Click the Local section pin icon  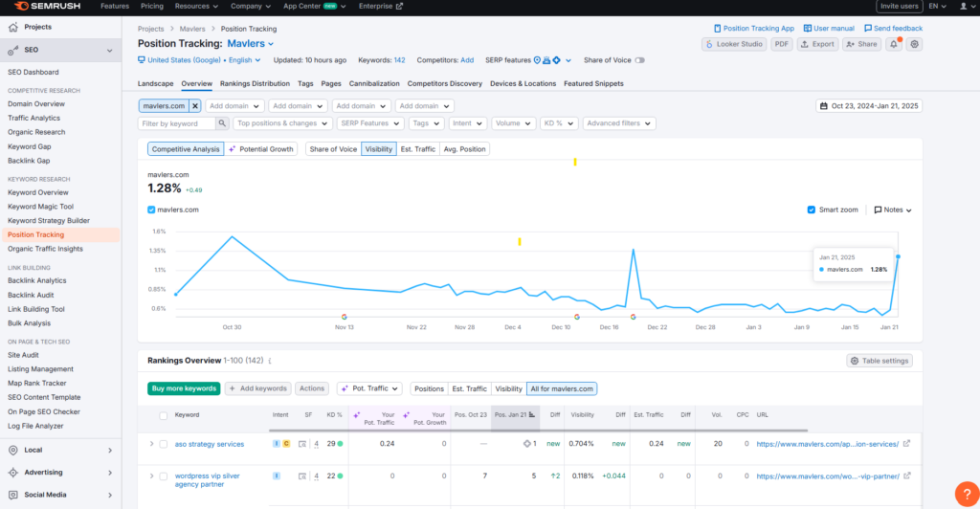point(13,451)
